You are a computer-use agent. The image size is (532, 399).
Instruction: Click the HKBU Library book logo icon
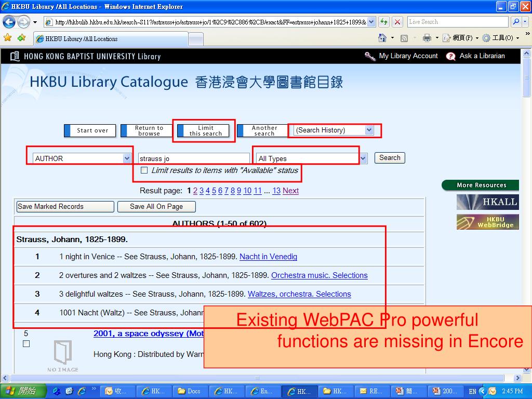click(x=15, y=56)
